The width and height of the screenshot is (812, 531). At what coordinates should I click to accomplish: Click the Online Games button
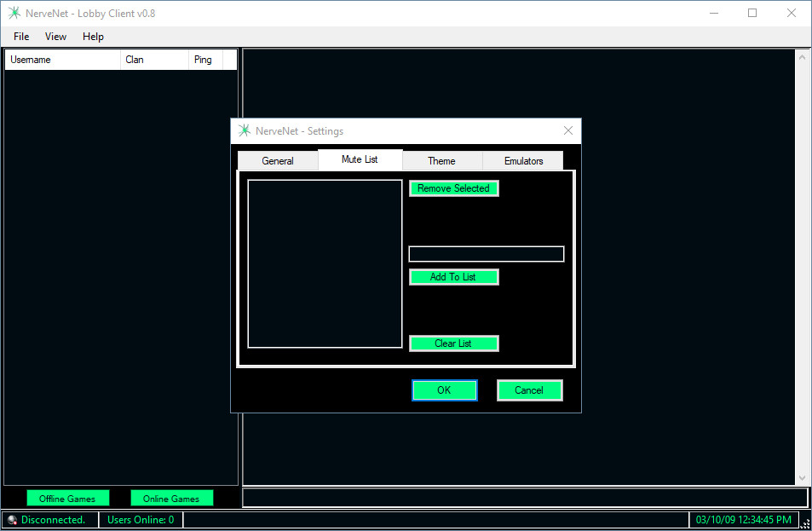[171, 499]
